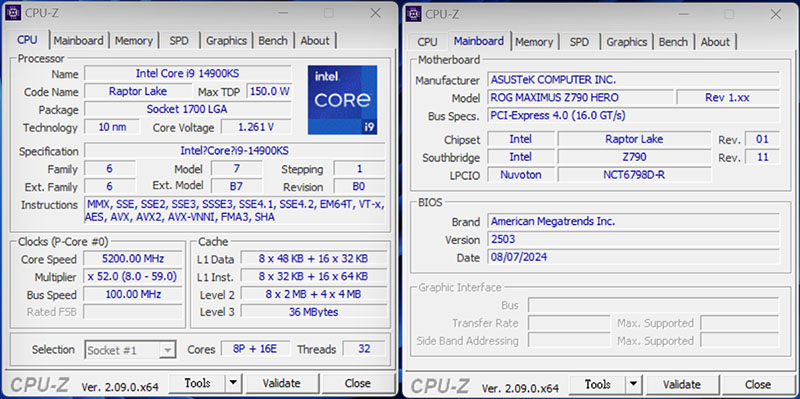Click Validate button in left CPU-Z window
Screen dimensions: 800x399
pos(282,383)
